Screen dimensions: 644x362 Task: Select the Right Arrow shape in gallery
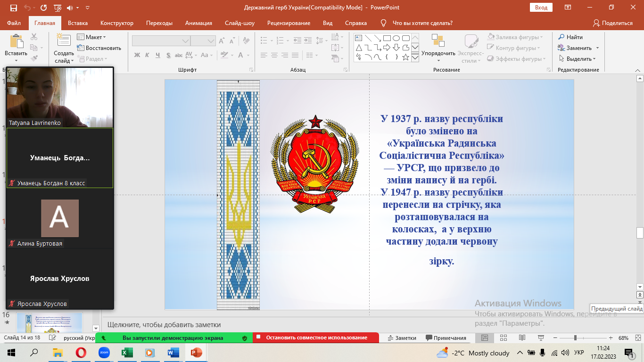click(387, 48)
